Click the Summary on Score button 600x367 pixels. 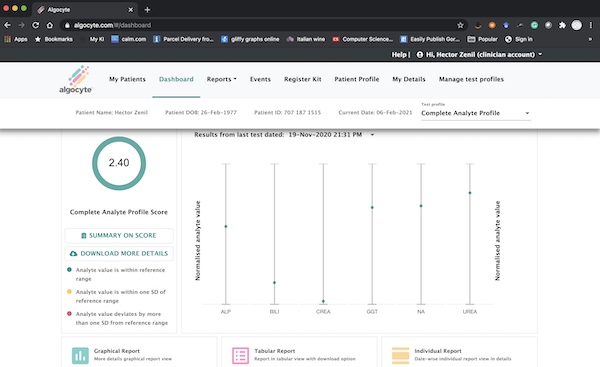(x=119, y=235)
